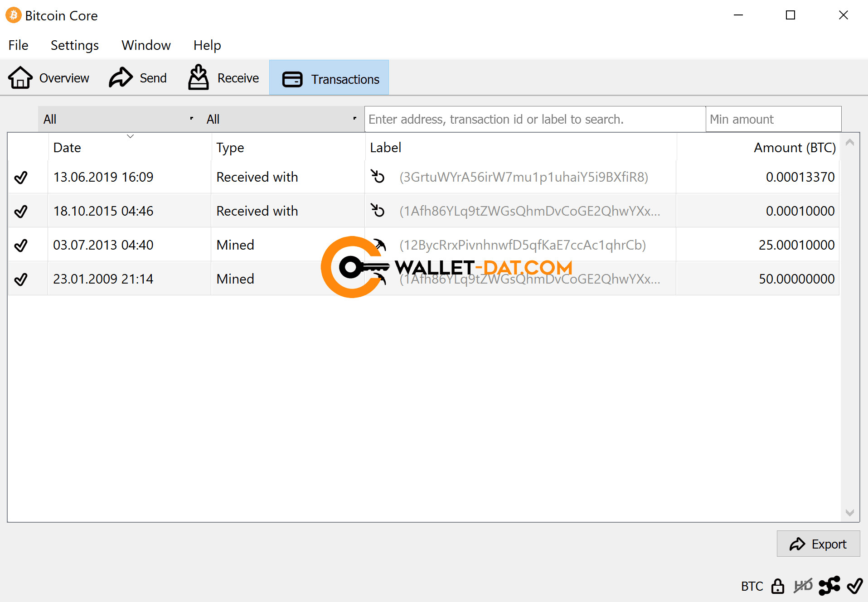Export the transaction list

[x=818, y=544]
